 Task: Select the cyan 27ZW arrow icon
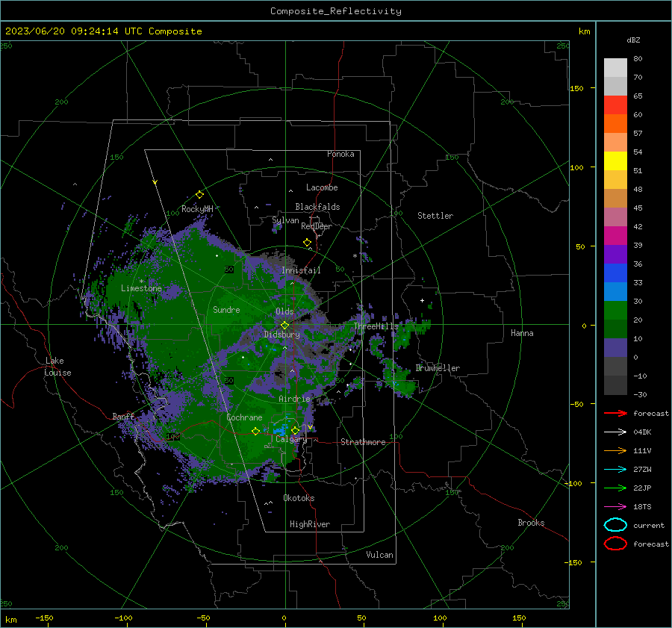coord(615,470)
